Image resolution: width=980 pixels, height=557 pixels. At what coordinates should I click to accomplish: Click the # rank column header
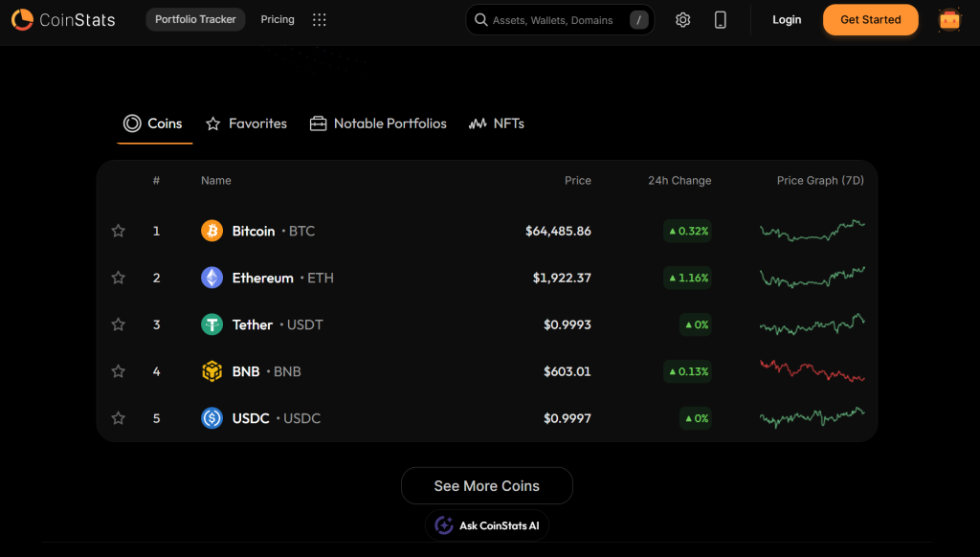[156, 181]
